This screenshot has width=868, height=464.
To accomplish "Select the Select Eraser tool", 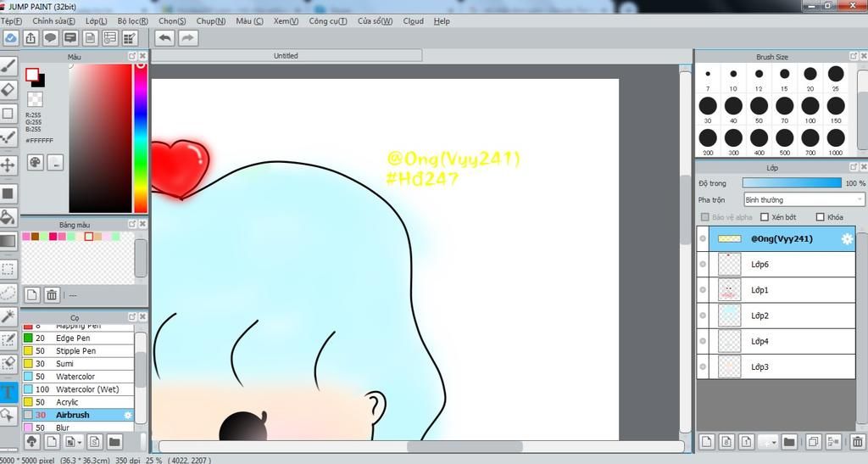I will coord(8,364).
